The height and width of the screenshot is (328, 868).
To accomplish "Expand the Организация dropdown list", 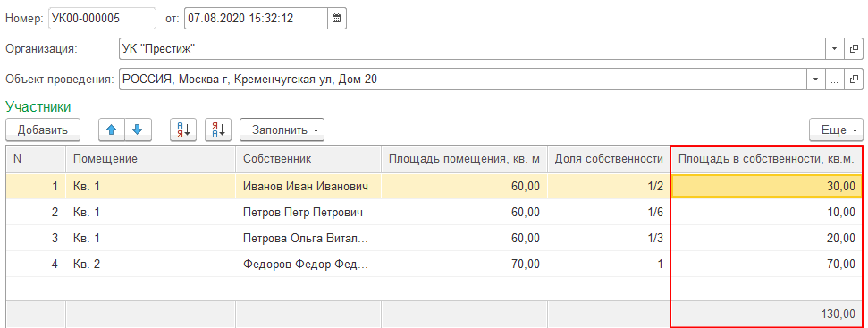I will (834, 48).
